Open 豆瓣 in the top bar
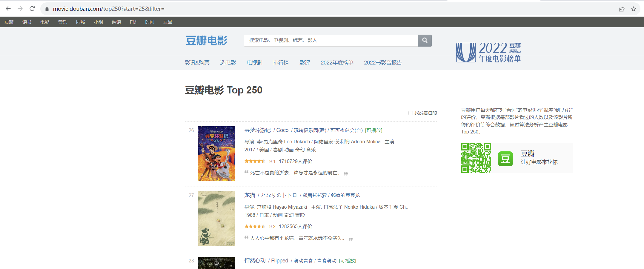Viewport: 644px width, 269px height. (9, 22)
